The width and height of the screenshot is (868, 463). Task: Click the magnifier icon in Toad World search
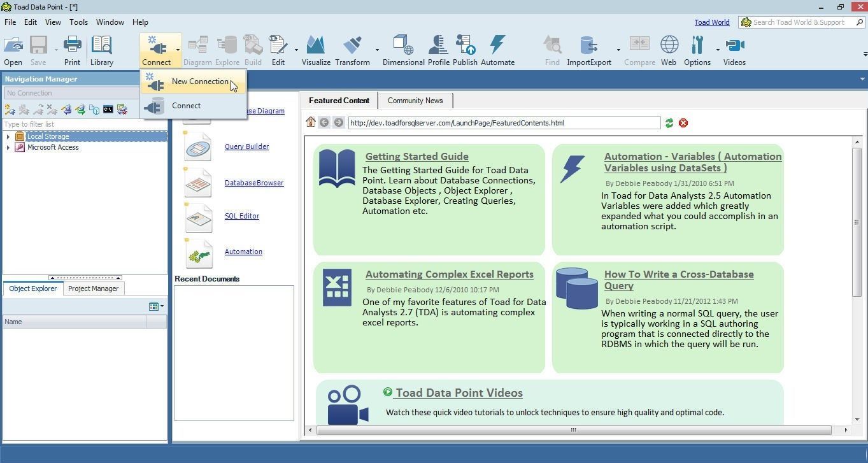pyautogui.click(x=860, y=22)
